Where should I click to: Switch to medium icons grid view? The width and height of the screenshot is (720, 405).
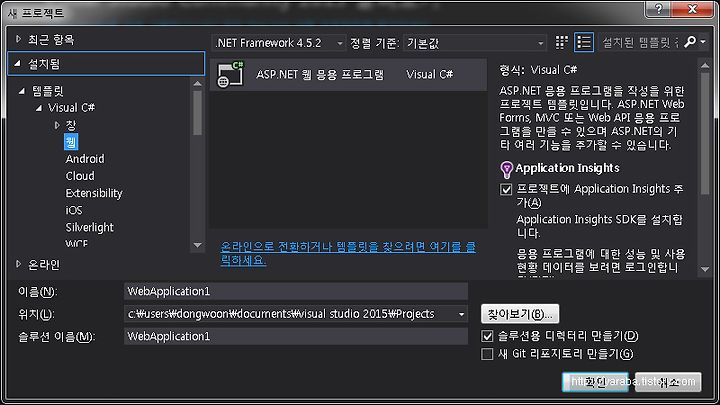point(562,42)
